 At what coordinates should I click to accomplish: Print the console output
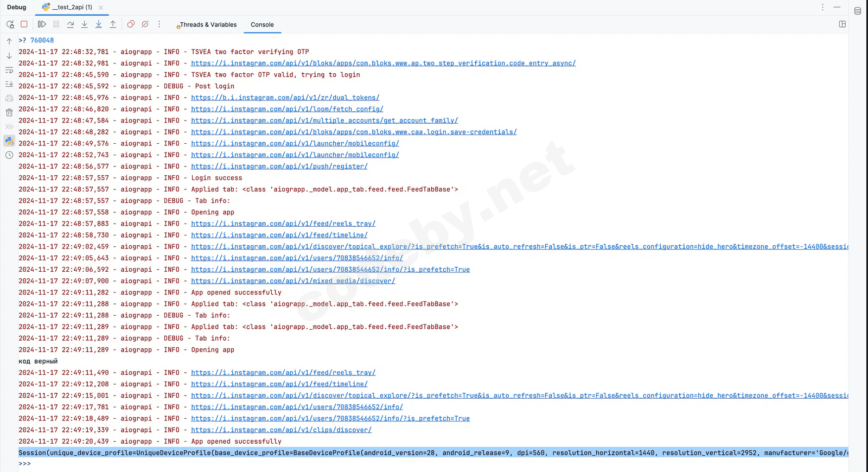tap(9, 98)
